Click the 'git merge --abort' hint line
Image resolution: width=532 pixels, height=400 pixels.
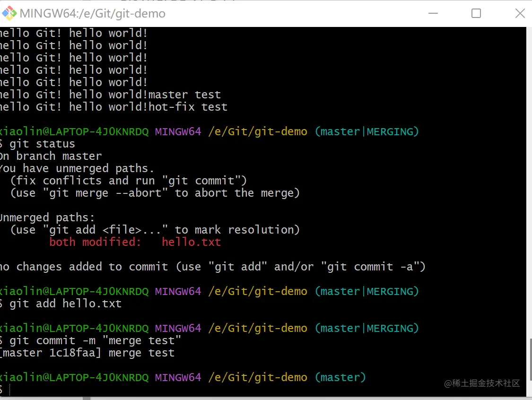coord(155,193)
